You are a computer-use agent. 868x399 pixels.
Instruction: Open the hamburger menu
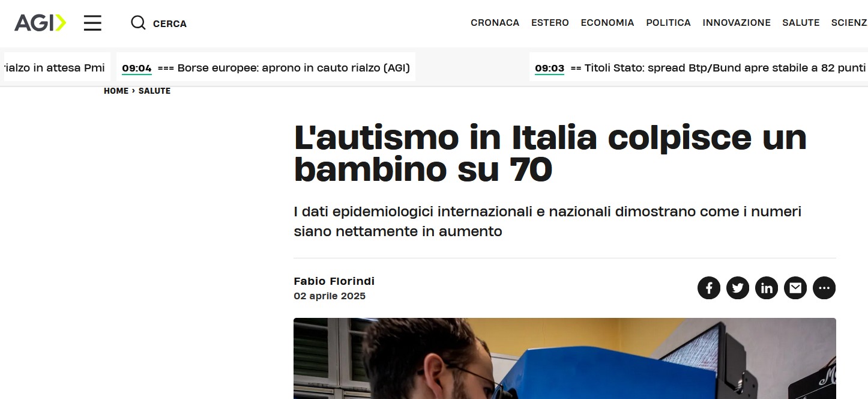pos(92,23)
